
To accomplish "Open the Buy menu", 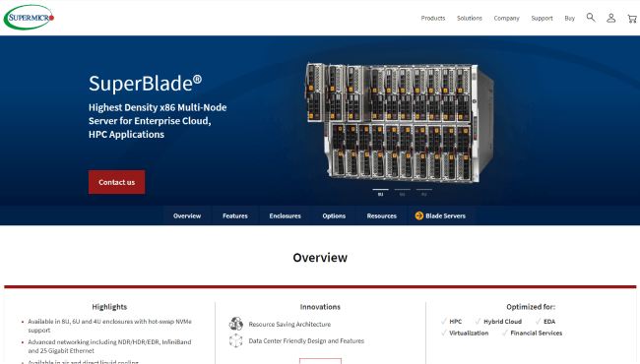I will click(x=570, y=19).
